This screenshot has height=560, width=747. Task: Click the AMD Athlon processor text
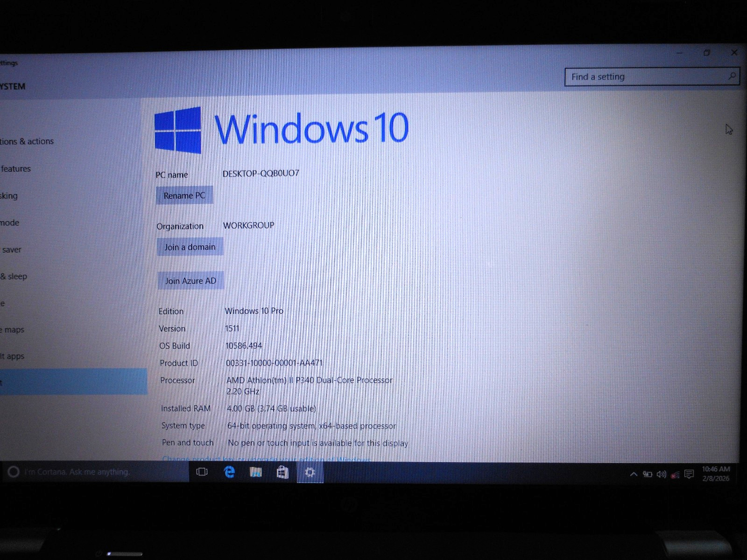(309, 385)
